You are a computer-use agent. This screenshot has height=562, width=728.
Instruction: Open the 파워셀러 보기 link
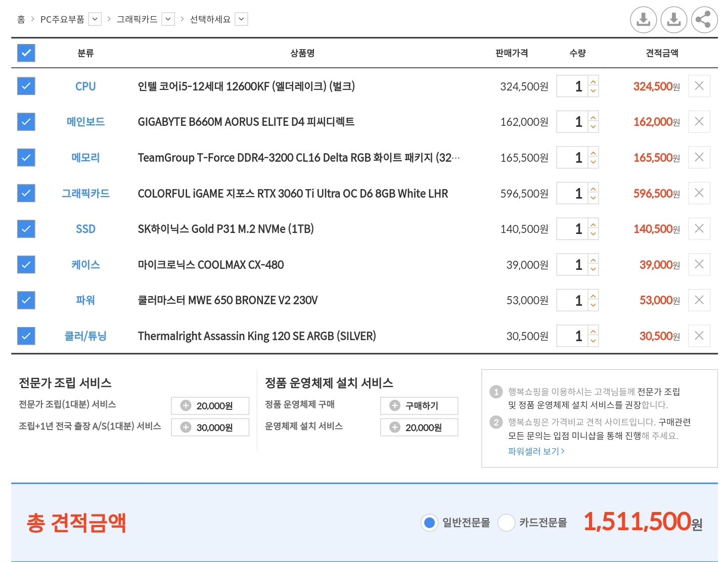(x=536, y=451)
